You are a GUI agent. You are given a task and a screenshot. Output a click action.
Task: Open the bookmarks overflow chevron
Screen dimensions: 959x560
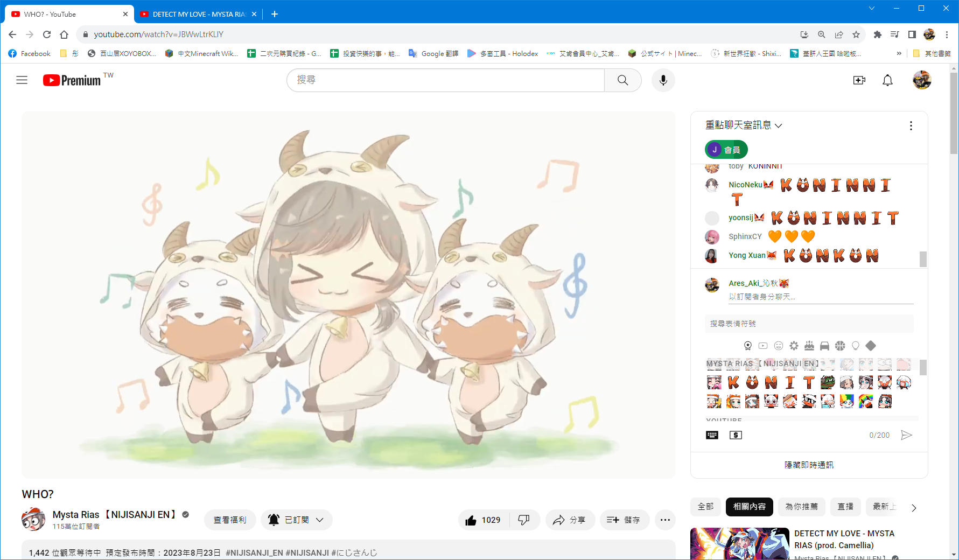[x=899, y=53]
